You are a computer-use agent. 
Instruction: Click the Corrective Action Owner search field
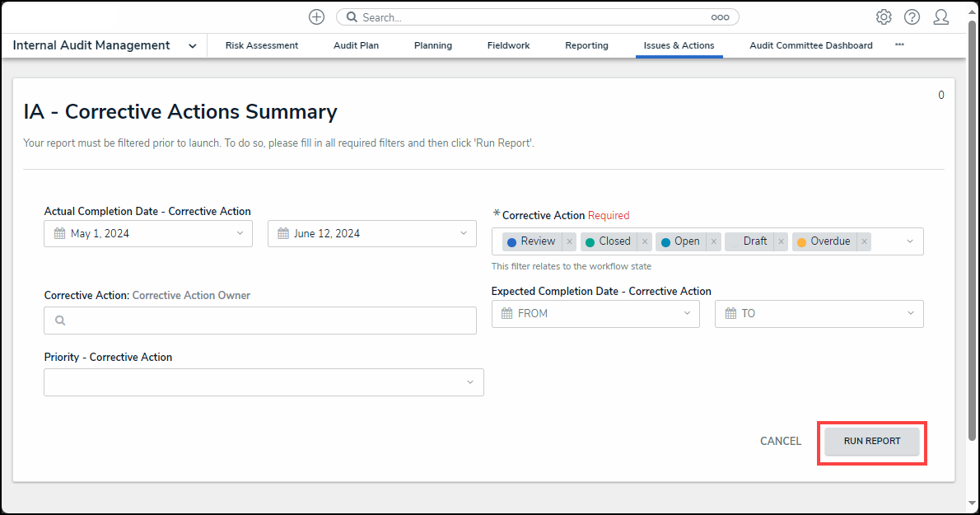click(x=260, y=321)
